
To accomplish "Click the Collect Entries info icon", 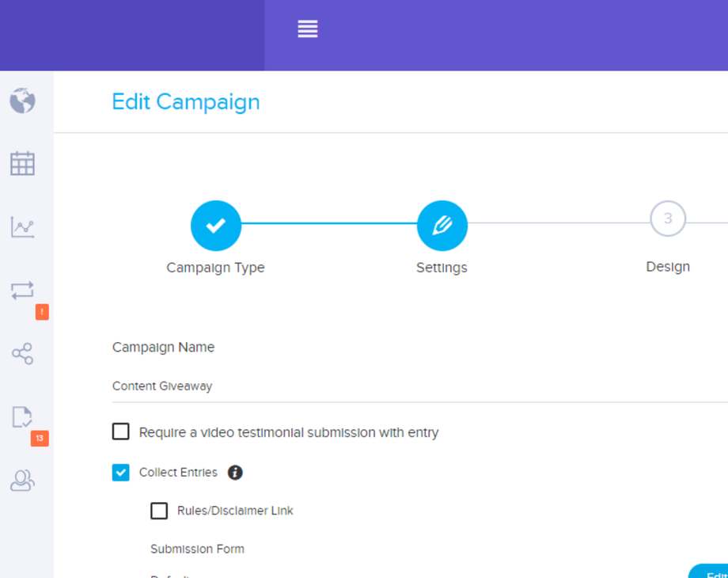I will 235,473.
